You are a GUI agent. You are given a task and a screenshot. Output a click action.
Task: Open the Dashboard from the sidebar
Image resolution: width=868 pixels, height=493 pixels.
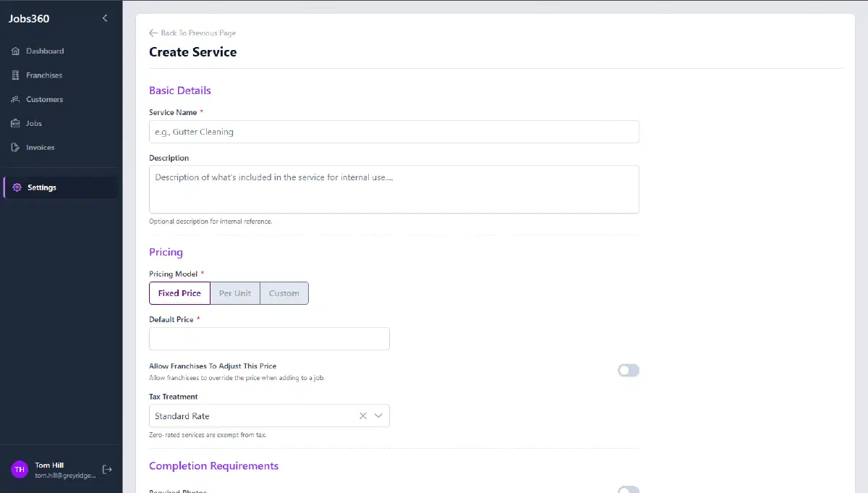[45, 51]
